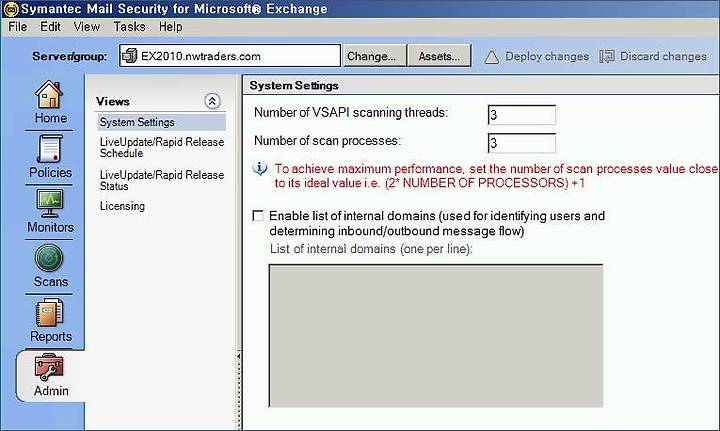Collapse the Views panel chevron

coord(212,101)
